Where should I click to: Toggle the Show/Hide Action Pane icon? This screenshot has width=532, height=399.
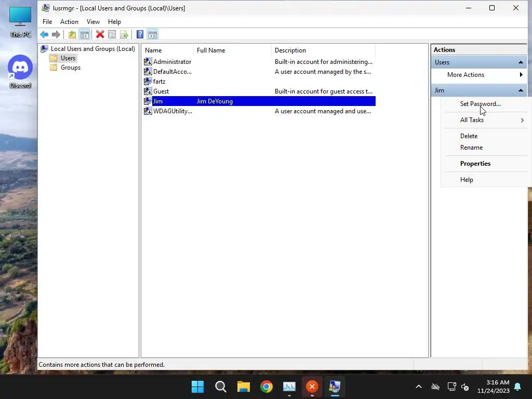point(153,34)
